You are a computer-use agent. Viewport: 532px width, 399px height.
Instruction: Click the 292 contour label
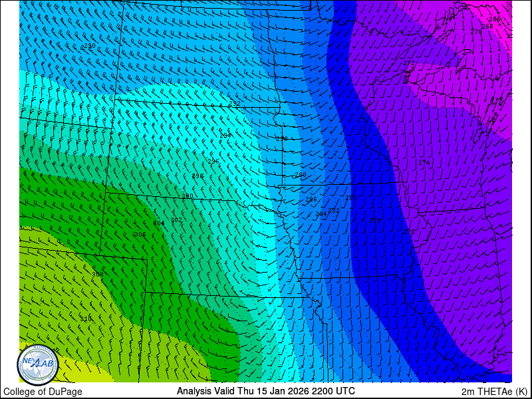(x=235, y=104)
